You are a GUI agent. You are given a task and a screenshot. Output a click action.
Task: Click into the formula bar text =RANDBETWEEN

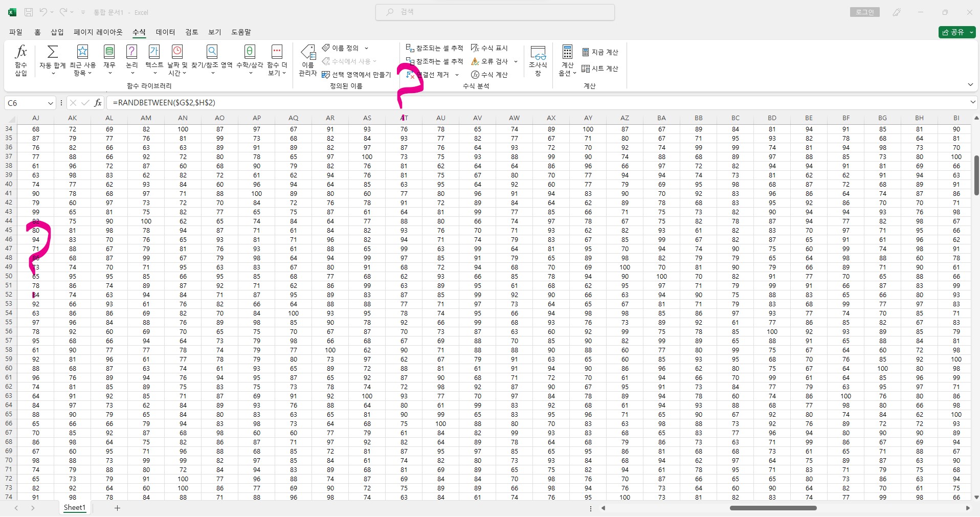click(x=164, y=103)
